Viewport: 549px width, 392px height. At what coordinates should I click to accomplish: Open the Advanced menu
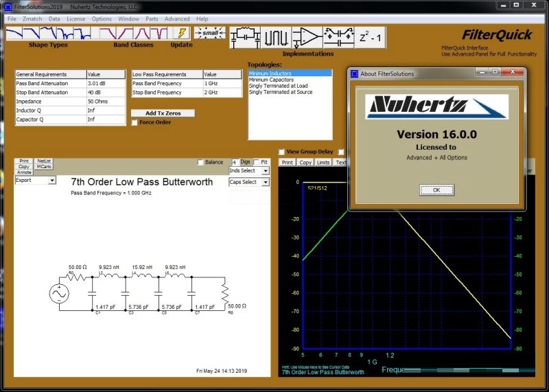click(177, 19)
